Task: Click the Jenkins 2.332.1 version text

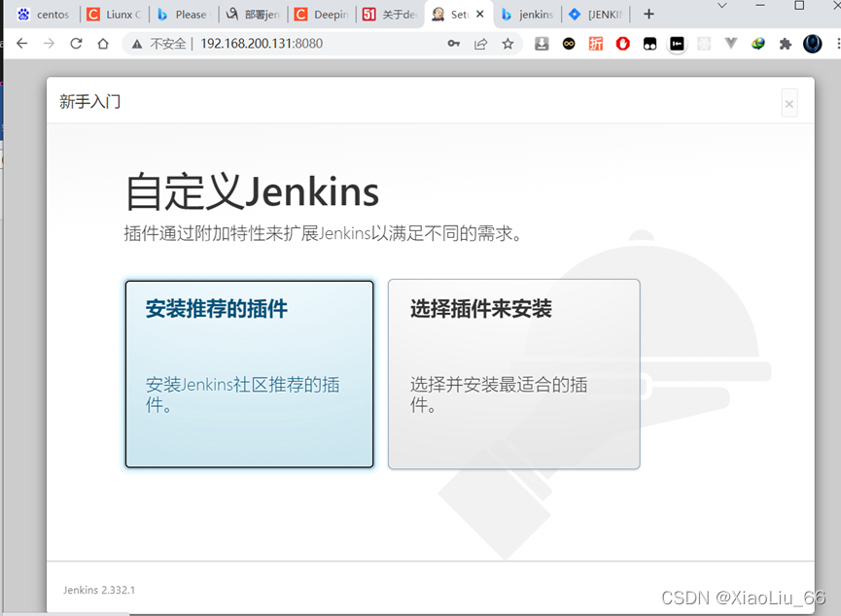Action: pos(99,590)
